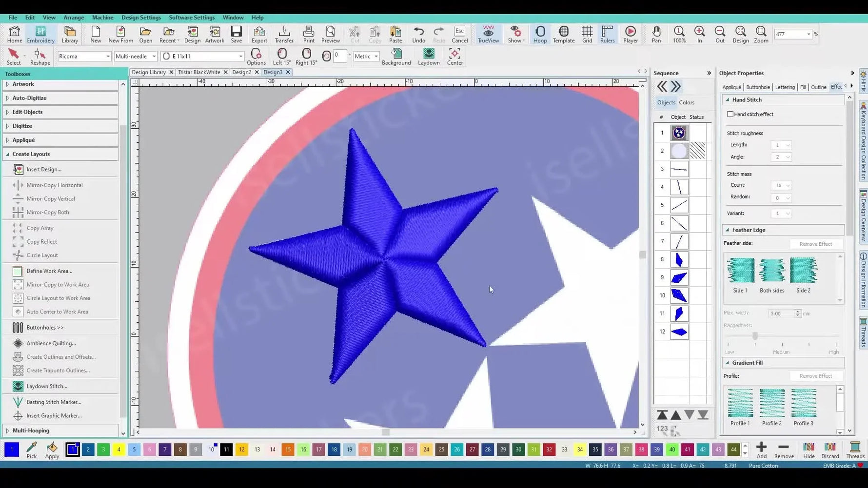Screen dimensions: 868x488
Task: Click Remove Effect under Gradient Fill
Action: [816, 376]
